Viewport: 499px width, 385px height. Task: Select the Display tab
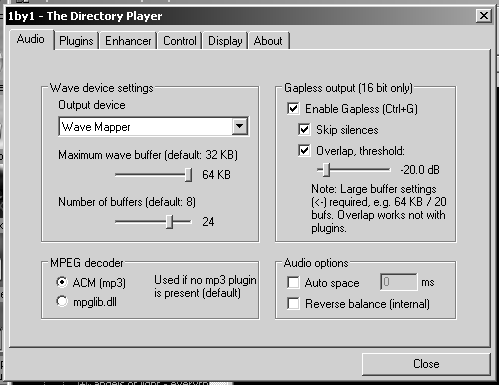point(225,41)
